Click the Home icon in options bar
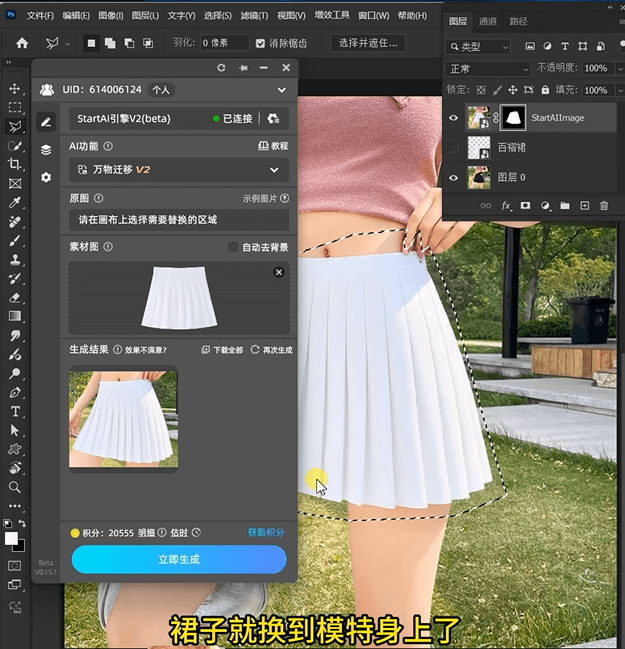The width and height of the screenshot is (625, 649). (x=22, y=43)
